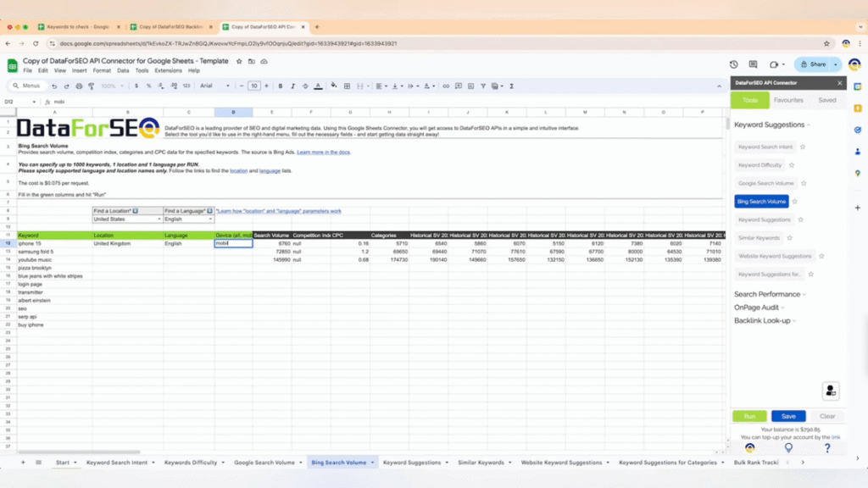Click the Insert comment icon
Viewport: 868px width, 488px height.
click(x=459, y=86)
